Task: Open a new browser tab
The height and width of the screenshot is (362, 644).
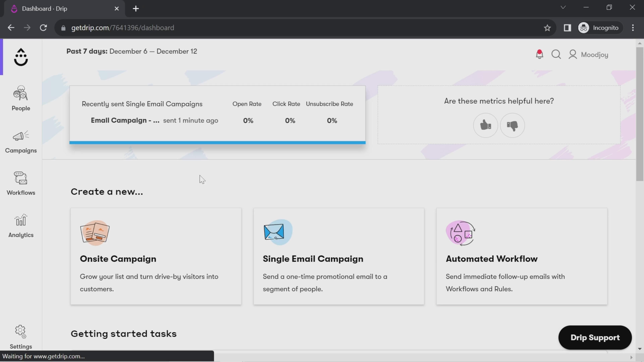Action: pos(136,9)
